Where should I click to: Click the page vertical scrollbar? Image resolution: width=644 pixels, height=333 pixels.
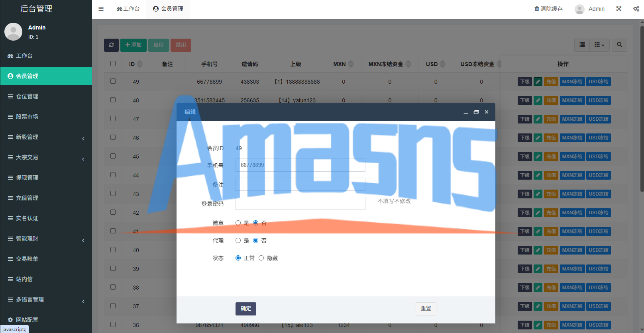point(642,110)
